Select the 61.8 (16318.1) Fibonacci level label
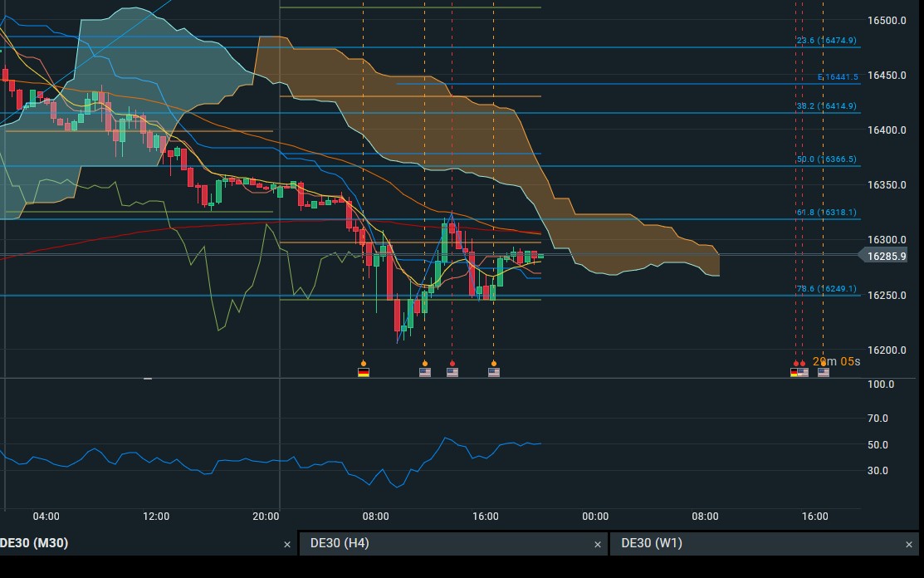 click(x=826, y=212)
